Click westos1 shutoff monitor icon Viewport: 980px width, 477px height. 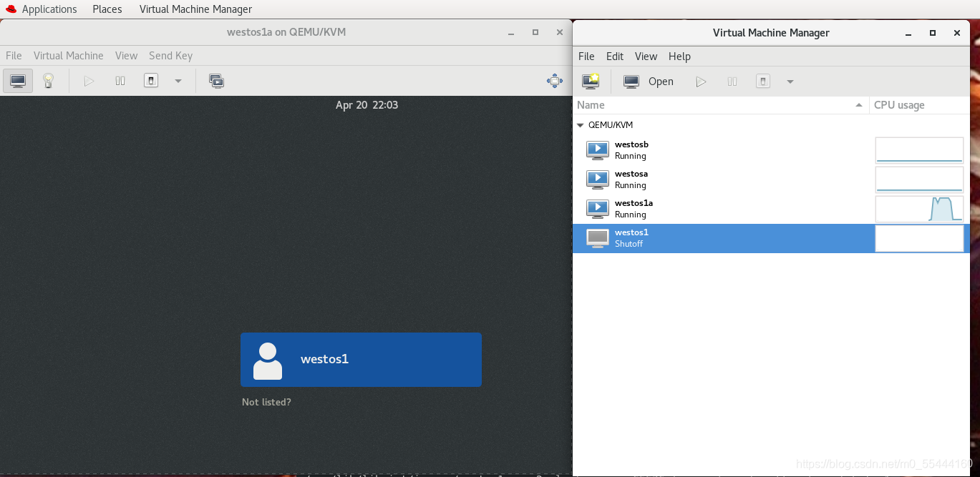click(x=598, y=238)
